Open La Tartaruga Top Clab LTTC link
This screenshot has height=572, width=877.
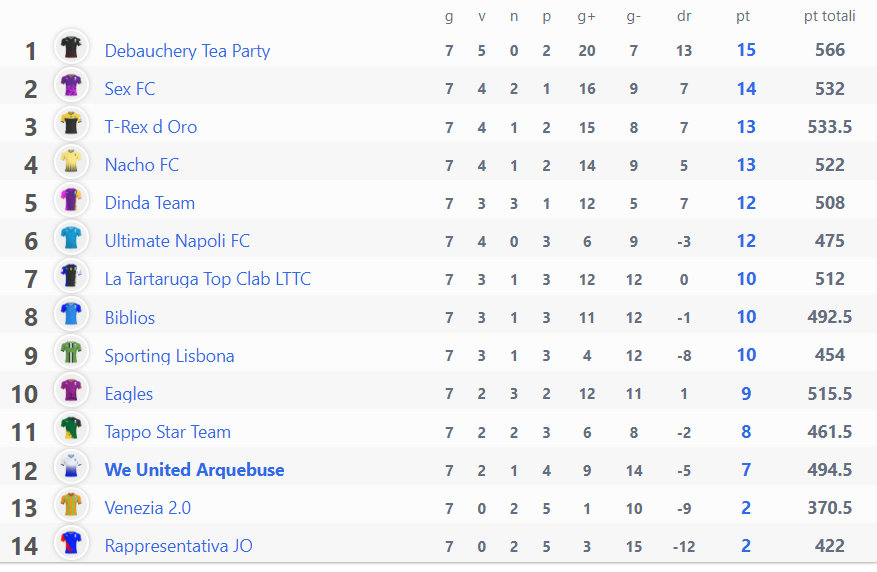[208, 279]
